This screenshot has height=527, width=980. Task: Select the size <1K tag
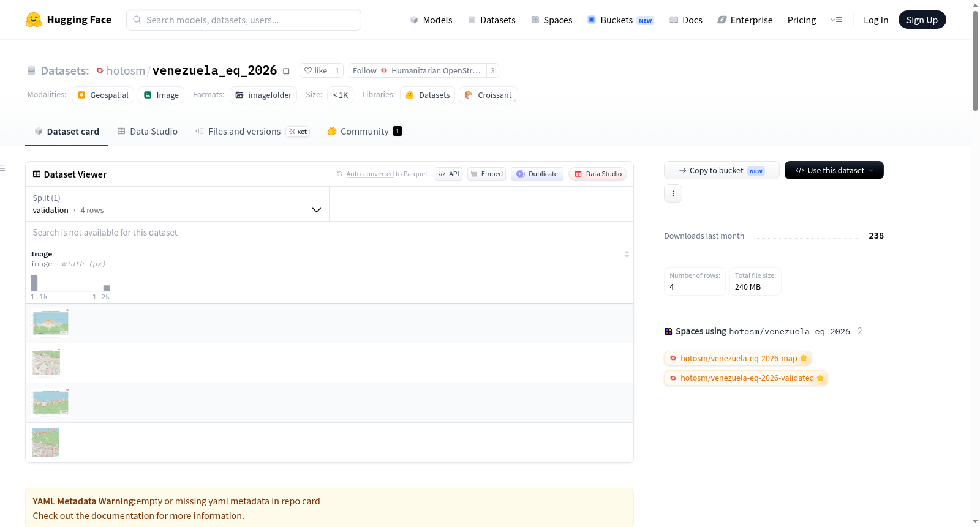pyautogui.click(x=340, y=95)
